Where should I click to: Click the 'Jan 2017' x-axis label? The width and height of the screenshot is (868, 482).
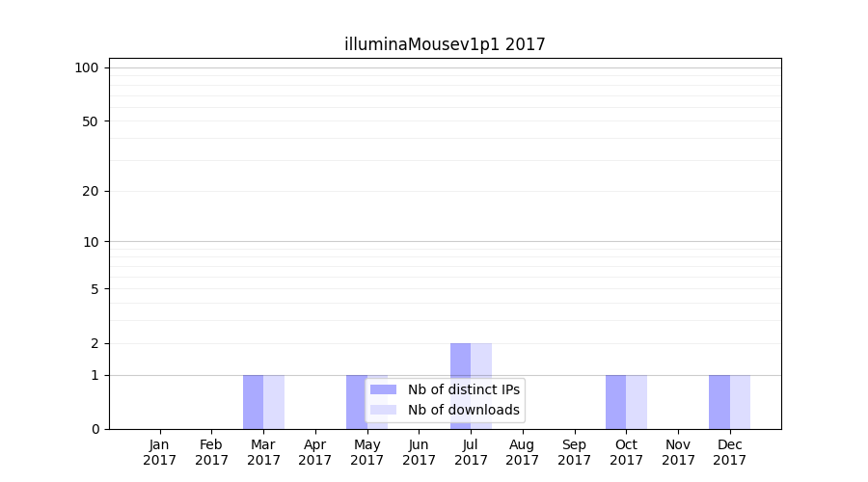coord(160,452)
